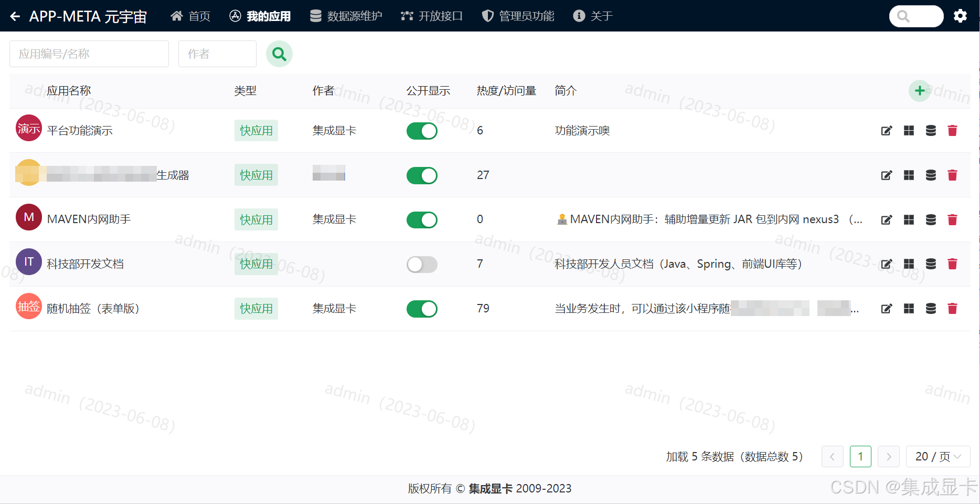Open the 数据源维护 menu
The width and height of the screenshot is (980, 504).
pos(346,16)
